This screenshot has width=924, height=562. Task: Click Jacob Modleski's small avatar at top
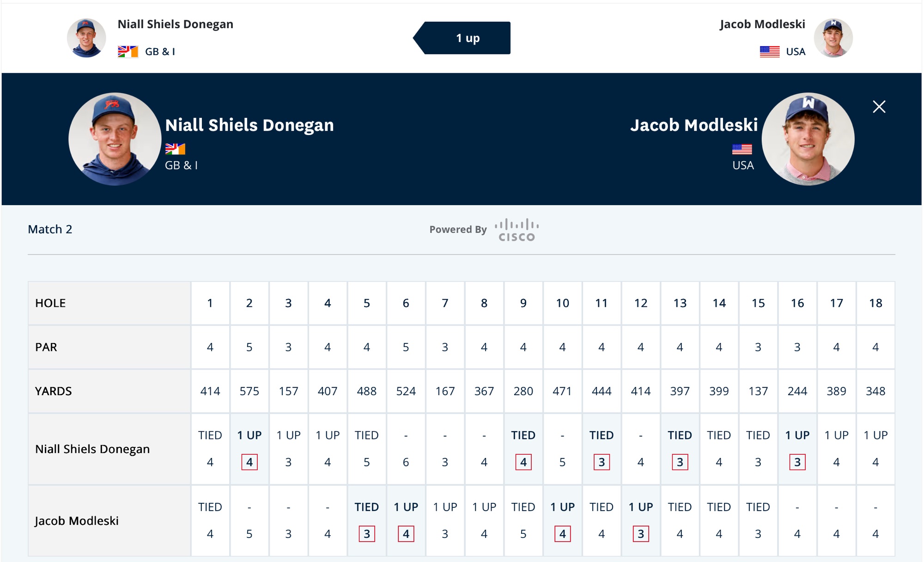(833, 38)
